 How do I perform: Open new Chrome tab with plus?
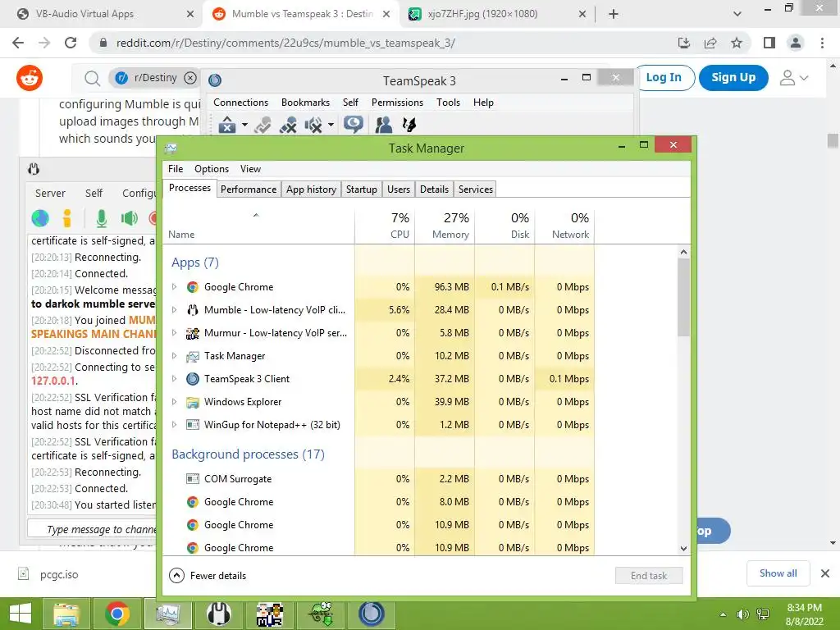click(x=614, y=14)
